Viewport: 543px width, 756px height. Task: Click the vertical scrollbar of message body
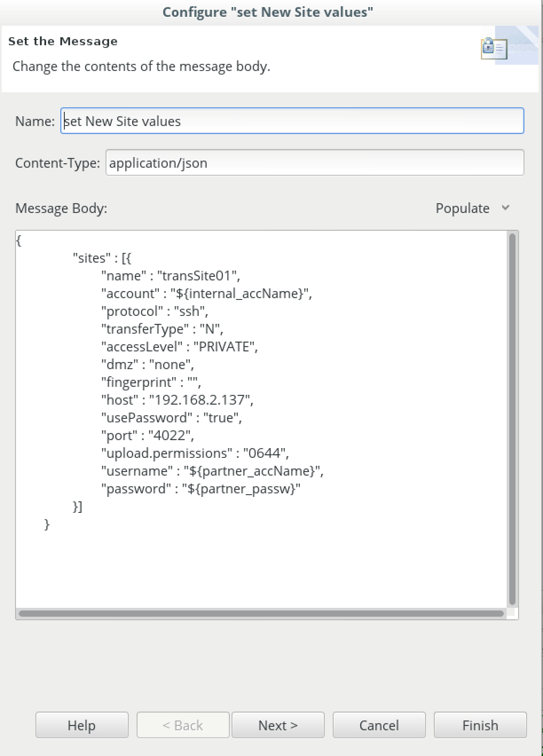pyautogui.click(x=512, y=419)
